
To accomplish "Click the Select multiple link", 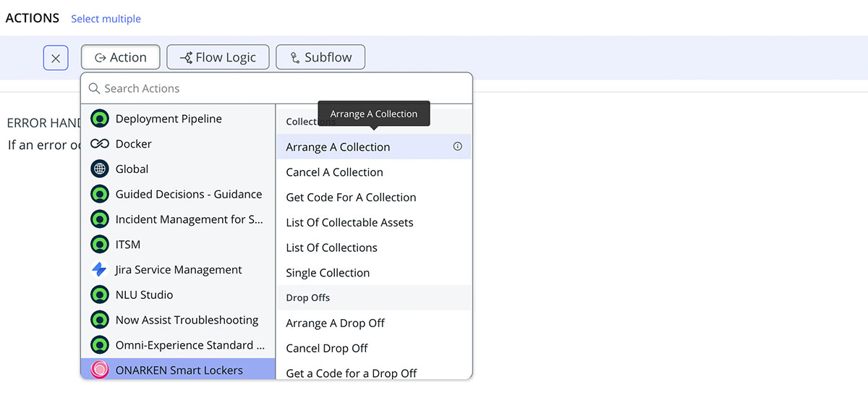I will click(106, 19).
